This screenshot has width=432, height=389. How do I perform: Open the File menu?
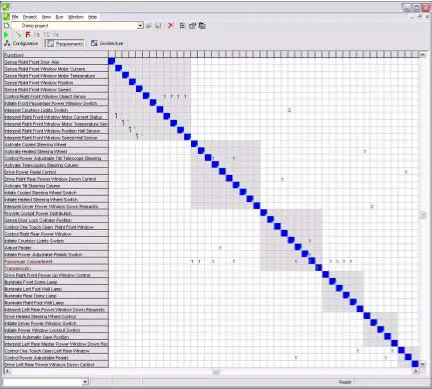[x=15, y=17]
